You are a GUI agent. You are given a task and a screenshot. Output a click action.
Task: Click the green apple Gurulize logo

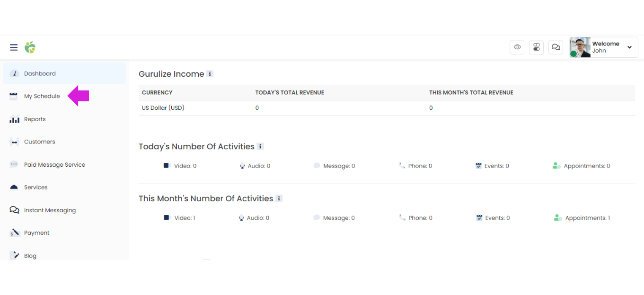(x=30, y=47)
